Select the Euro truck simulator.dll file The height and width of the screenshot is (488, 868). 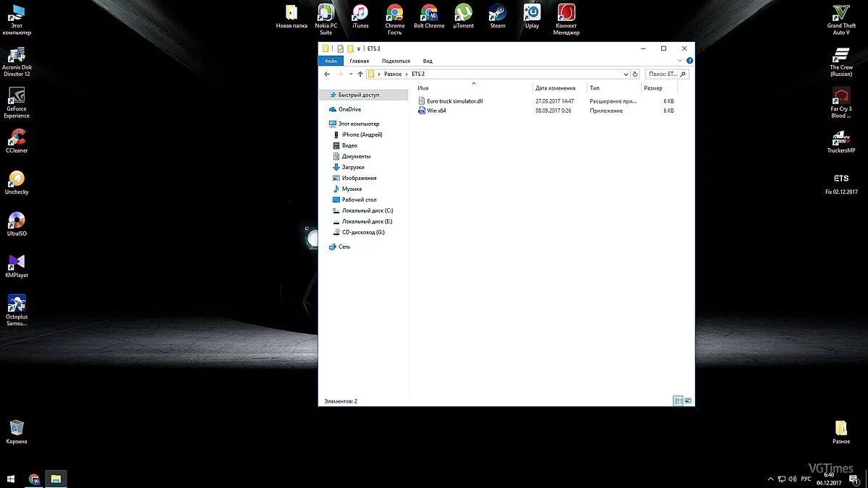click(x=454, y=101)
